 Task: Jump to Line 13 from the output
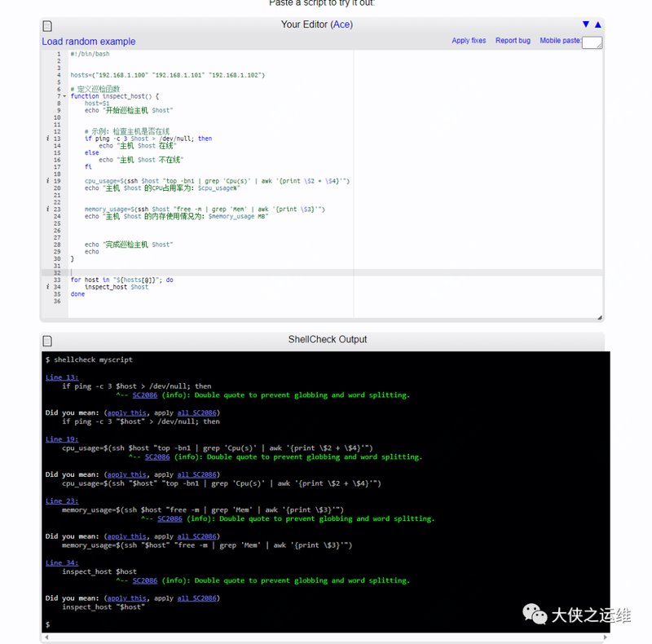point(62,377)
